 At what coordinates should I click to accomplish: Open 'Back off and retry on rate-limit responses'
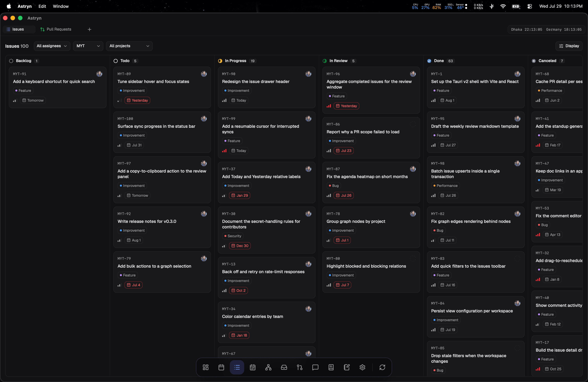coord(267,277)
